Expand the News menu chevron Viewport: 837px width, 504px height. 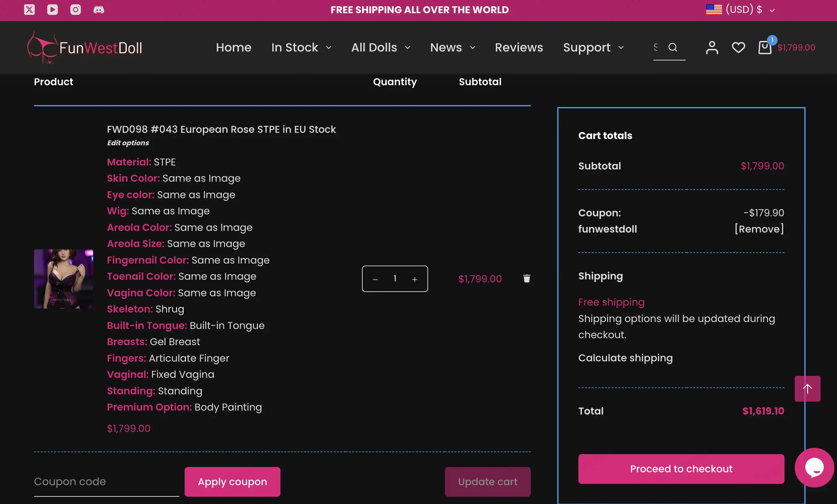[472, 48]
